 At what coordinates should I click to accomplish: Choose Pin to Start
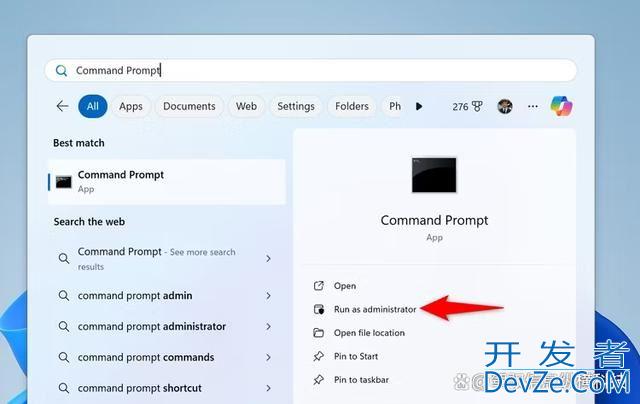(x=356, y=356)
